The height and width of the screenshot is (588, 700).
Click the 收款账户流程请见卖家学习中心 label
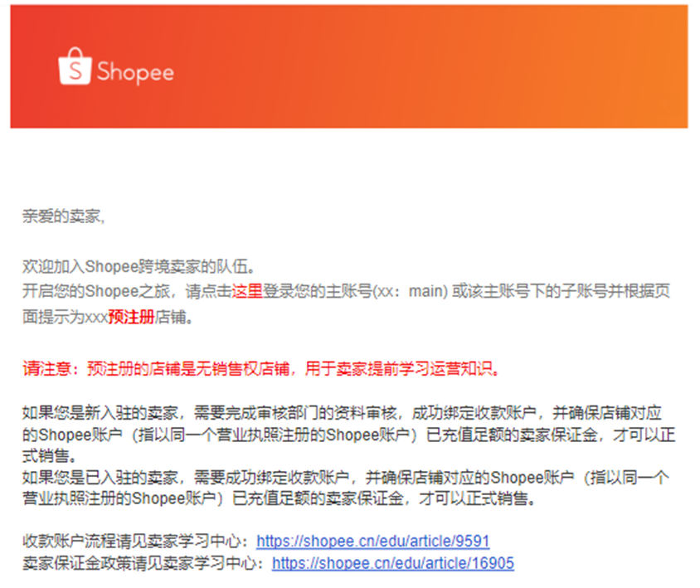[136, 541]
